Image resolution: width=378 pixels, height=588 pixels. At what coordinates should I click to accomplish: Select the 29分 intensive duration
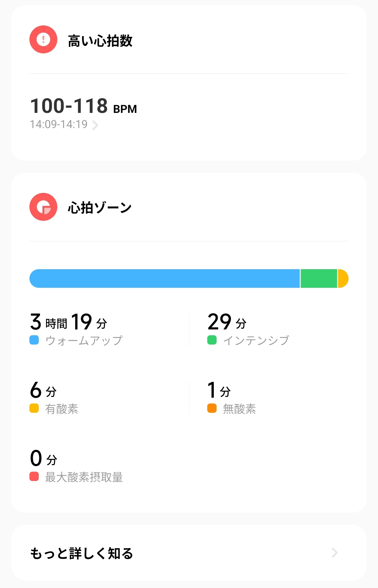[x=227, y=322]
